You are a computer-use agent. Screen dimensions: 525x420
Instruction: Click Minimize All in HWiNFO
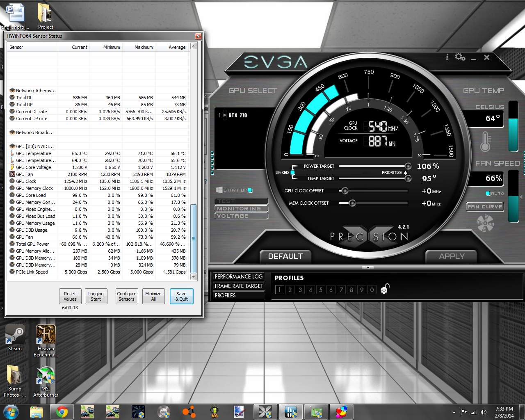153,296
